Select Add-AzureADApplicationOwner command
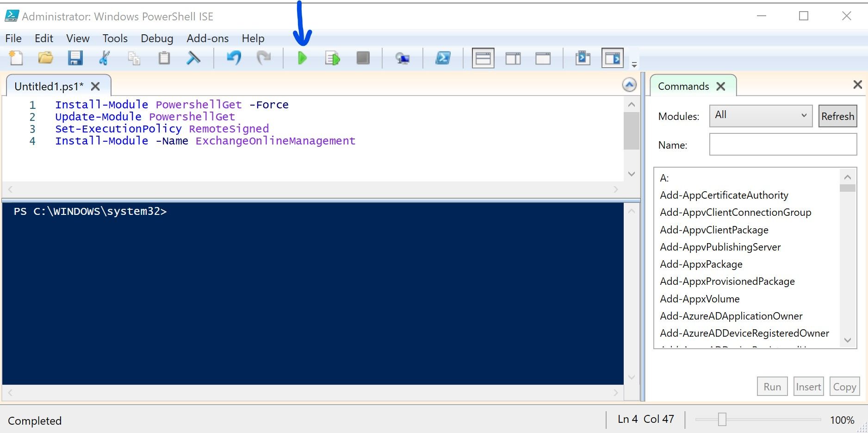Image resolution: width=868 pixels, height=433 pixels. (731, 316)
